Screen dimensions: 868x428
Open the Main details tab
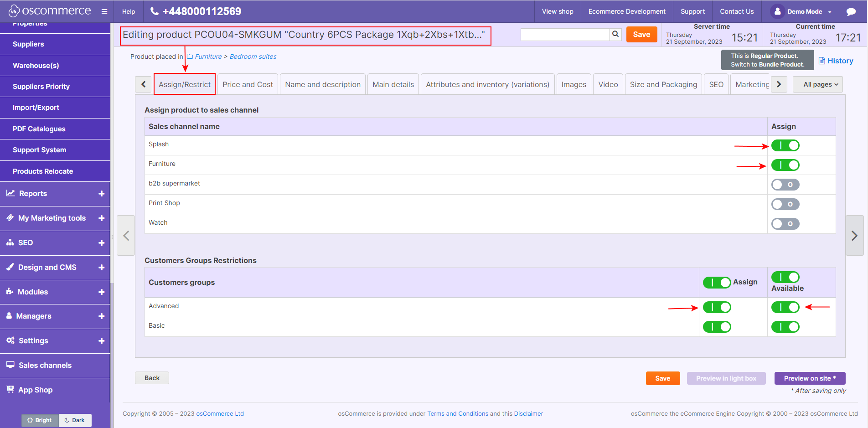click(x=393, y=84)
